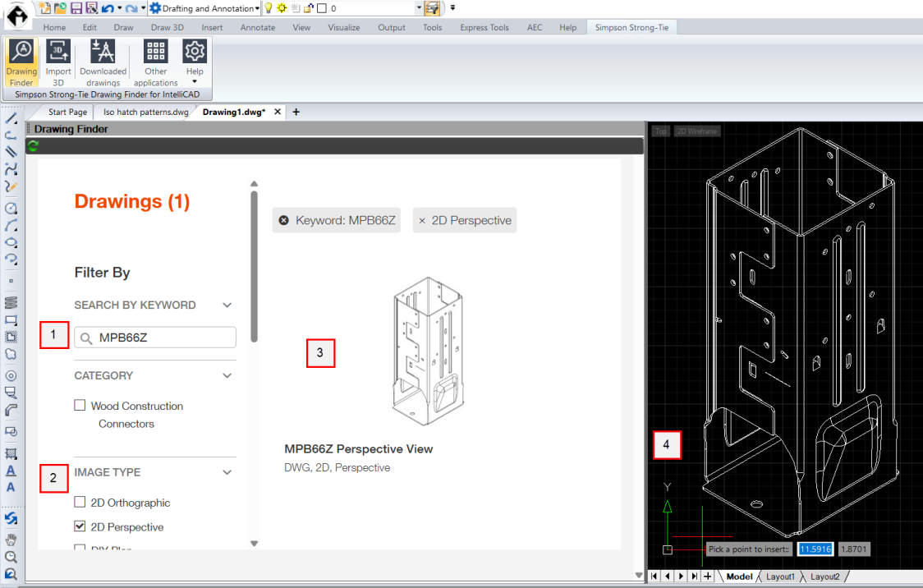This screenshot has height=588, width=923.
Task: Uncheck the 2D Perspective image type filter
Action: 80,526
